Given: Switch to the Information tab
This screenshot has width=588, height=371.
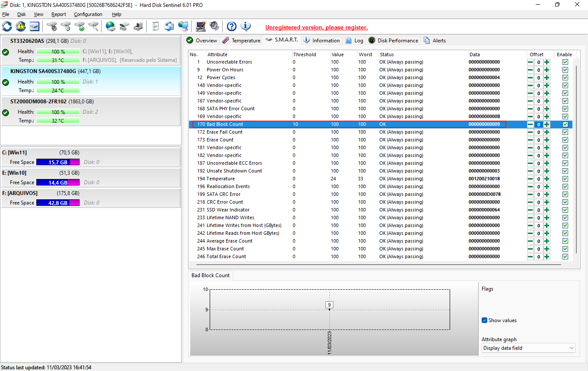Looking at the screenshot, I should pyautogui.click(x=322, y=40).
